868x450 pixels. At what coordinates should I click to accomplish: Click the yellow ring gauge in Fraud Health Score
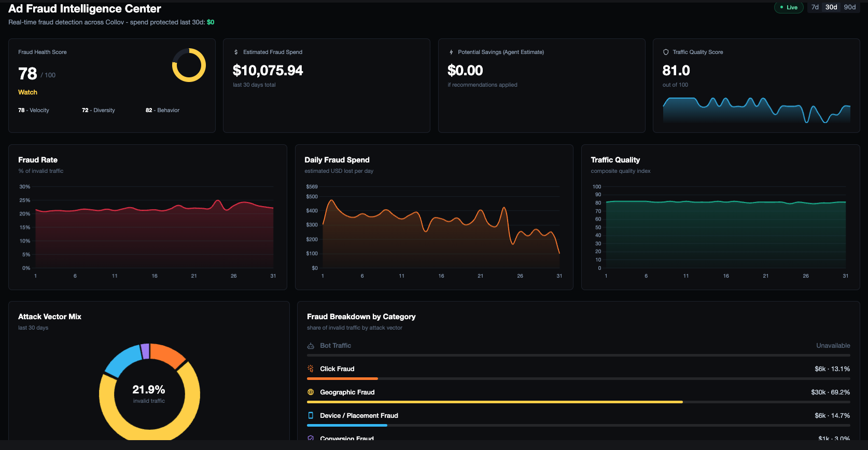coord(189,65)
